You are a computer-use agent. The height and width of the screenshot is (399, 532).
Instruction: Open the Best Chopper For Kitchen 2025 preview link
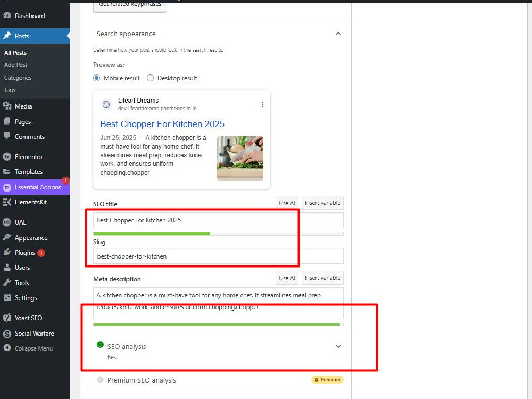point(162,124)
